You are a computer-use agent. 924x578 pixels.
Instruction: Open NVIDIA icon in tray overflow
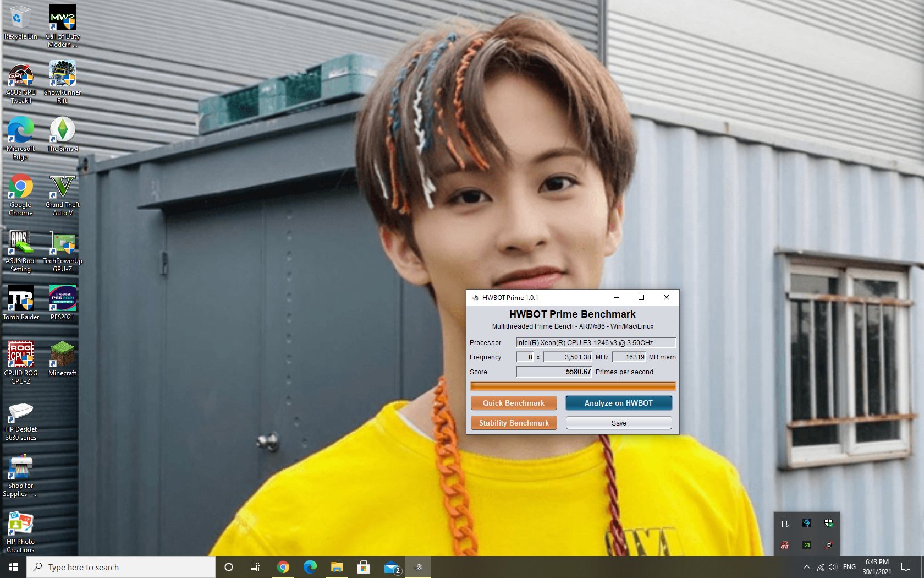click(x=807, y=545)
